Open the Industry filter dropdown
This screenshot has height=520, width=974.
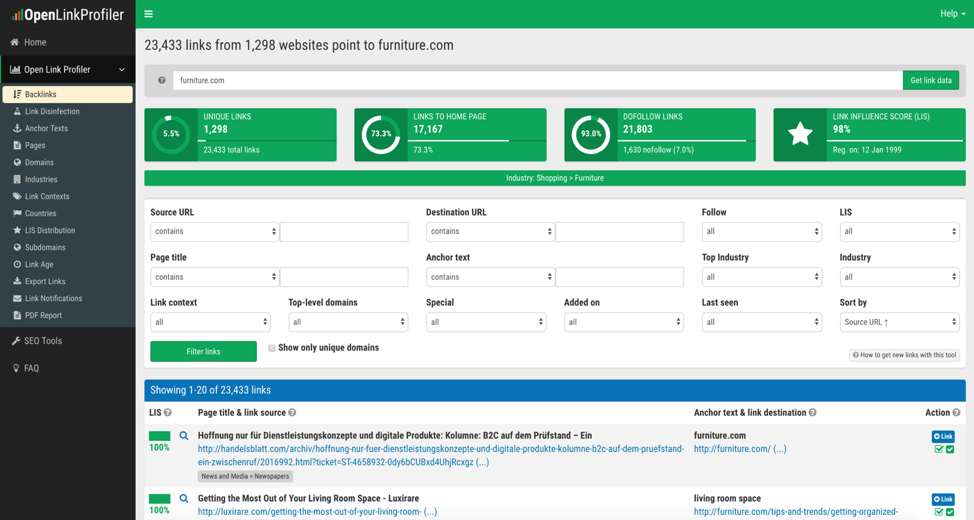click(x=899, y=277)
